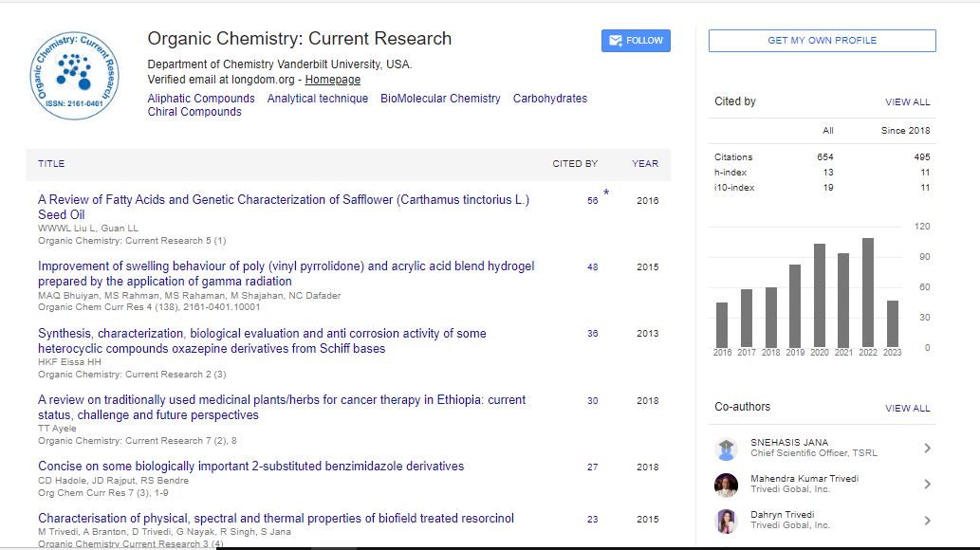The width and height of the screenshot is (980, 550).
Task: Click Snehasis Jana's avatar icon
Action: (x=726, y=449)
